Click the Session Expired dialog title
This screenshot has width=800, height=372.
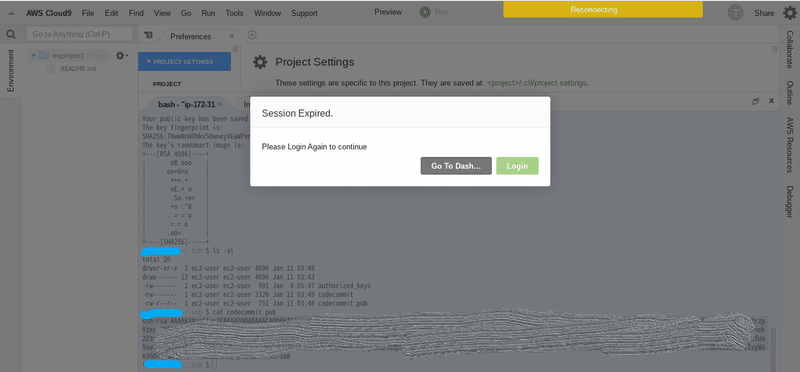tap(297, 113)
